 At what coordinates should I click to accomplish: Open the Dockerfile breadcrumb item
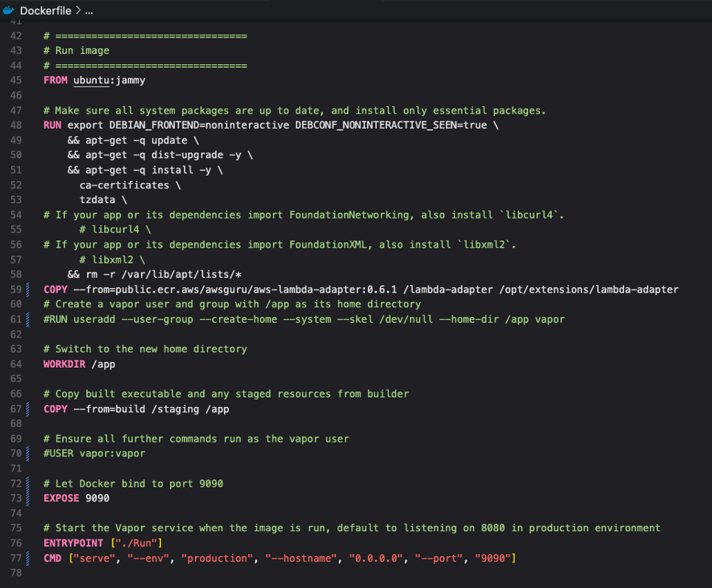click(45, 10)
